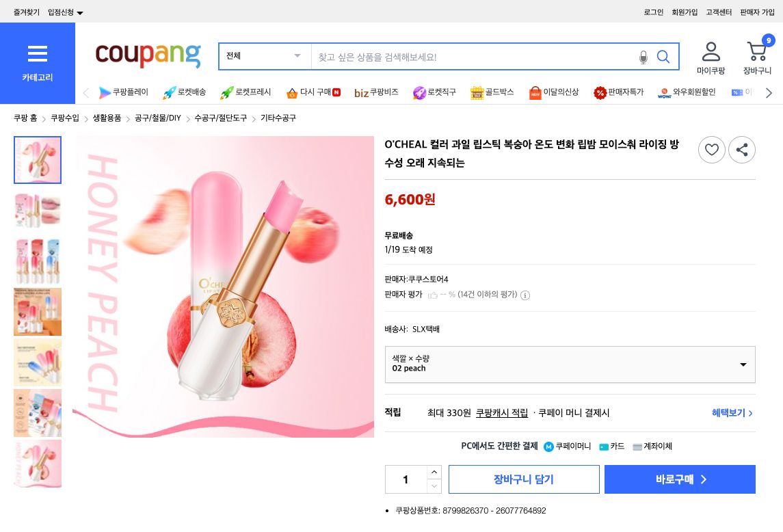
Task: Click the search magnifier icon
Action: (663, 57)
